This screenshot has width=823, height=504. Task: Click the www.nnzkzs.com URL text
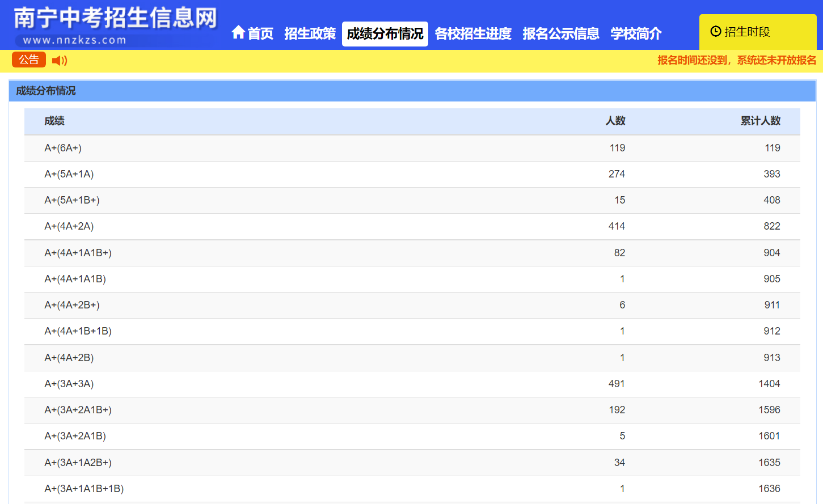(74, 40)
